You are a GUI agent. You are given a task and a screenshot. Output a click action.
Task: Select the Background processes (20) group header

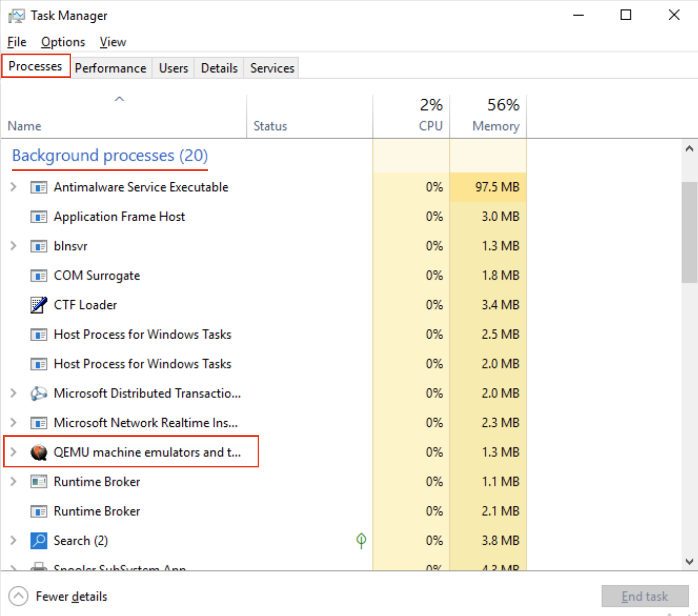coord(110,156)
